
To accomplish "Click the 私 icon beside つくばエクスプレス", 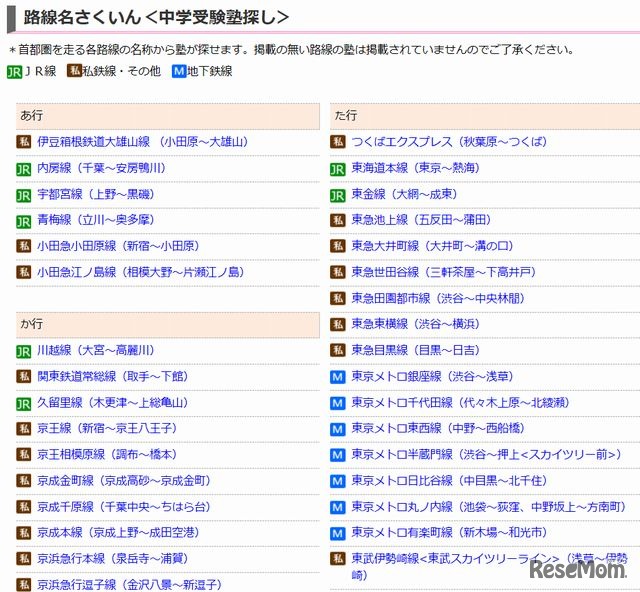I will (338, 142).
